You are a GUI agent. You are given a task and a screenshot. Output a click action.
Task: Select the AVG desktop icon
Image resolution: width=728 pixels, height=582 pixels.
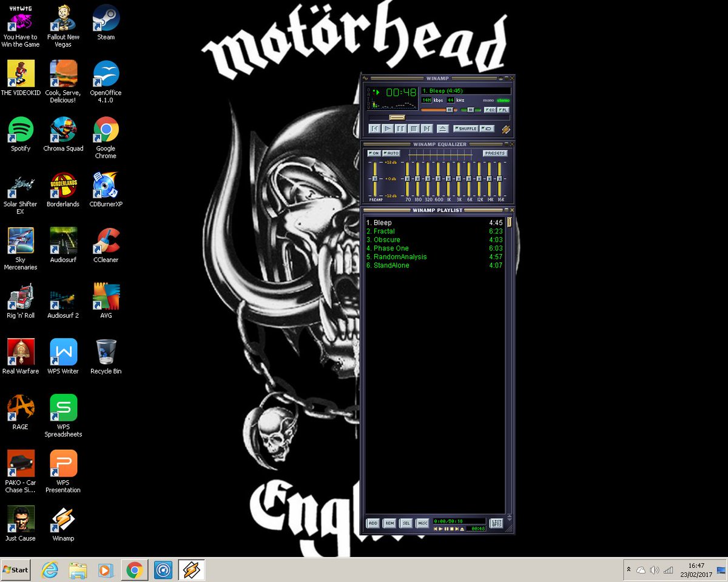point(106,301)
